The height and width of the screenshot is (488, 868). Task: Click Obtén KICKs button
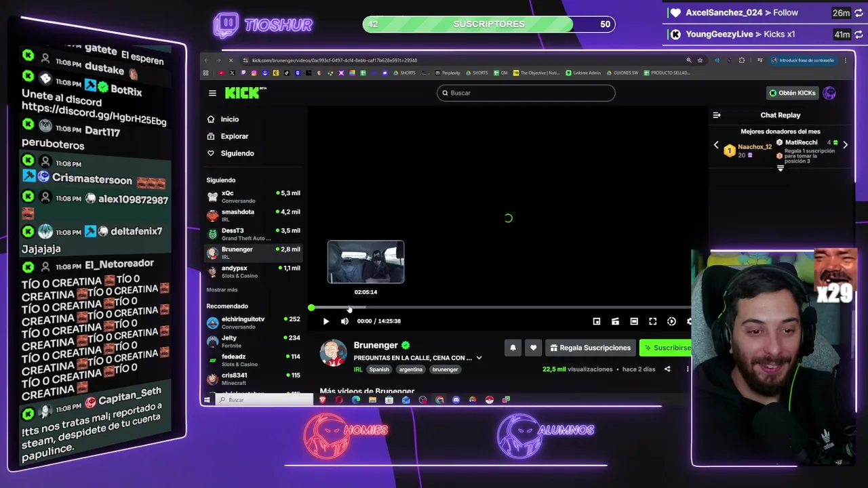tap(792, 93)
